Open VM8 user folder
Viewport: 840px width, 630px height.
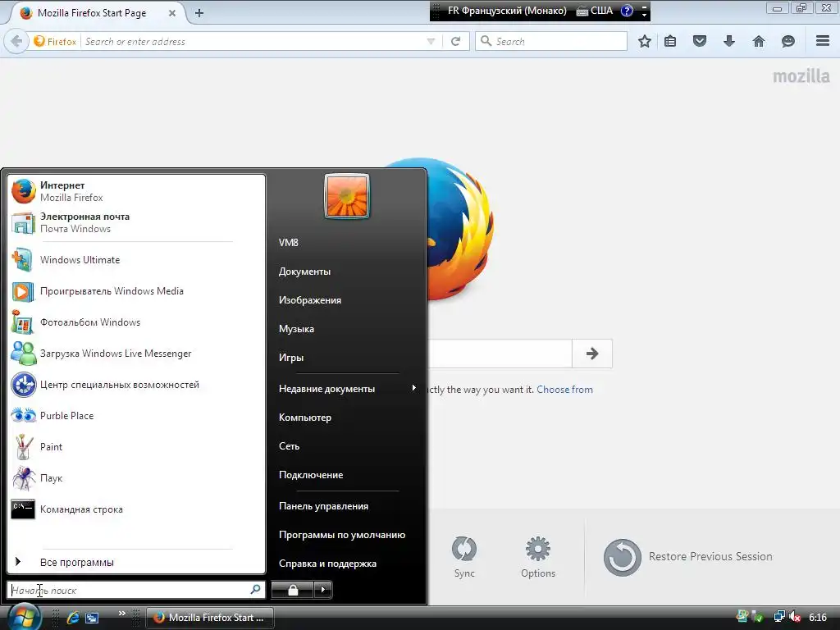coord(288,243)
